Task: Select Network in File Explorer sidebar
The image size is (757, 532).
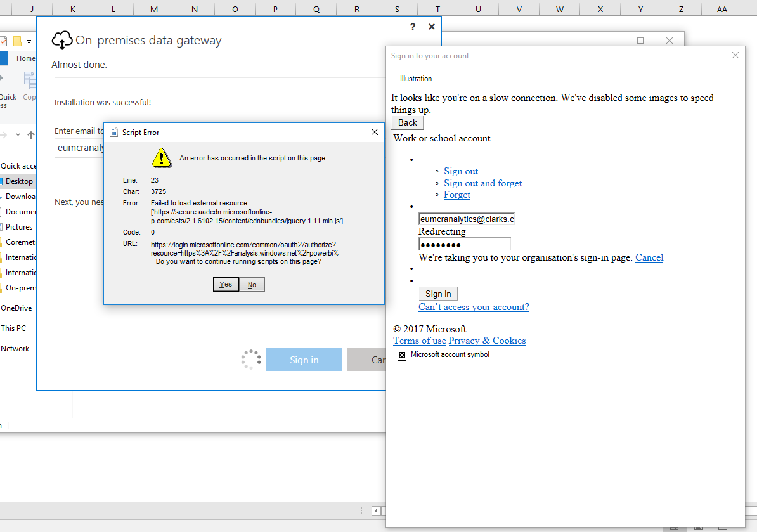Action: (x=15, y=349)
